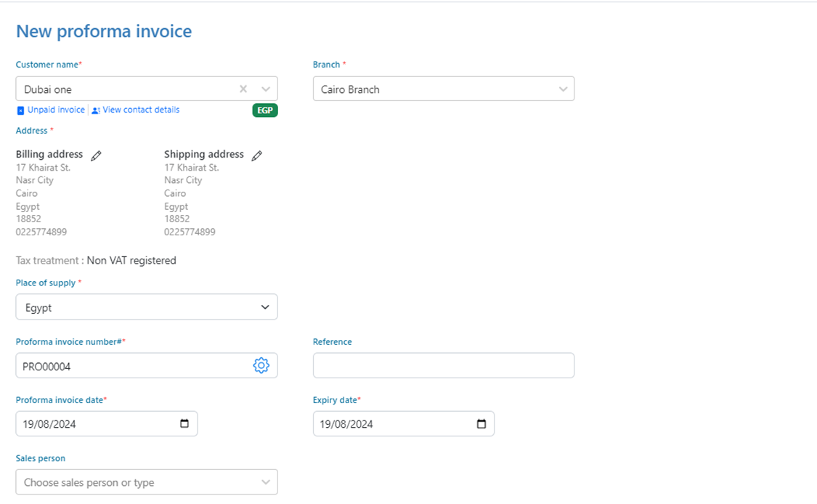The width and height of the screenshot is (817, 504).
Task: Open calendar picker for expiry date
Action: click(481, 423)
